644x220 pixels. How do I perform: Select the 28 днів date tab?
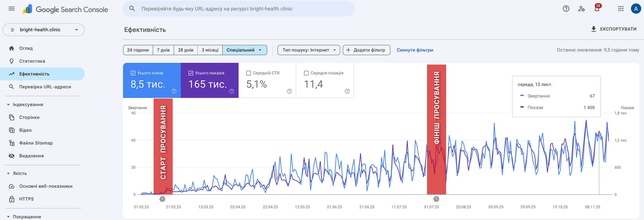185,50
